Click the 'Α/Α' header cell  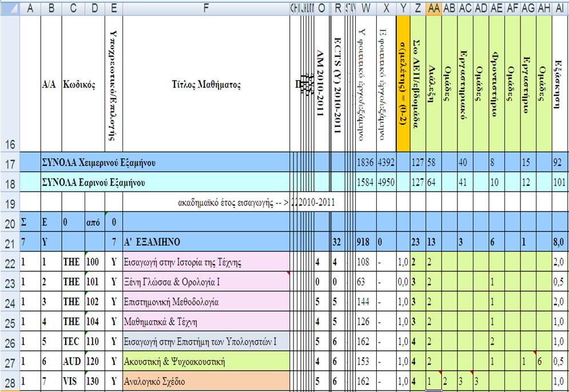[x=51, y=84]
